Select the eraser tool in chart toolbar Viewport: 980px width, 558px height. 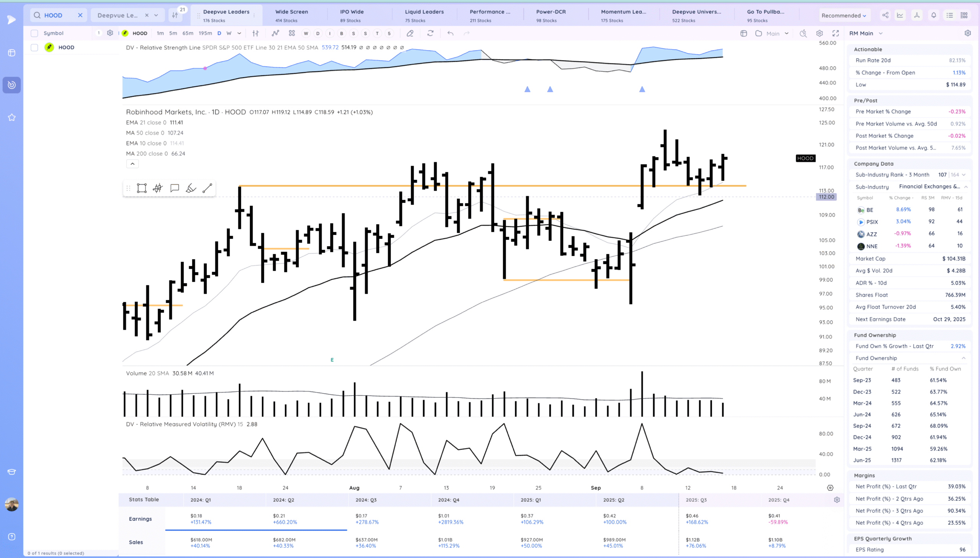pos(410,33)
